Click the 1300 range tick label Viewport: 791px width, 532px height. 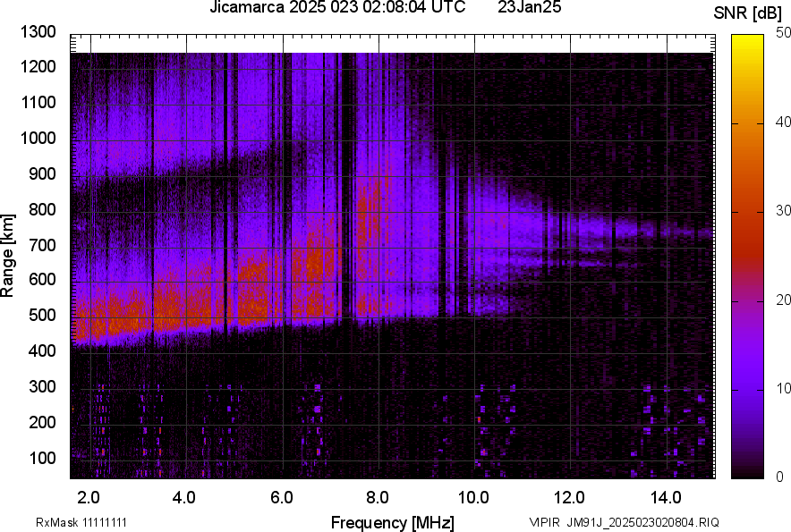pyautogui.click(x=38, y=32)
